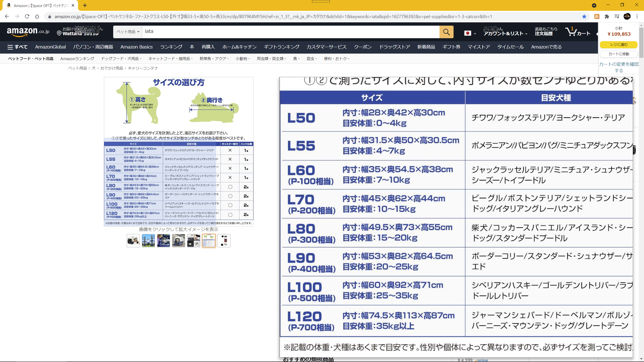Expand ドッグフード・犬用品 submenu

pos(121,59)
